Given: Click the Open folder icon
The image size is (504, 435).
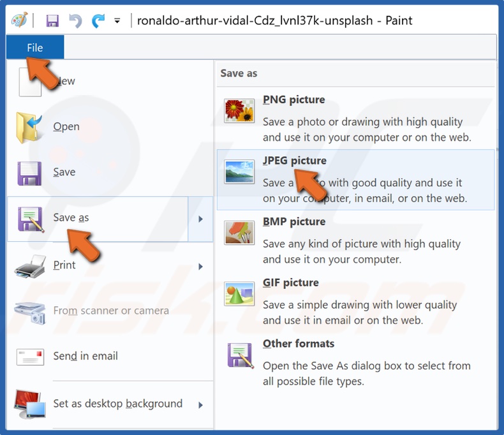Looking at the screenshot, I should tap(29, 127).
